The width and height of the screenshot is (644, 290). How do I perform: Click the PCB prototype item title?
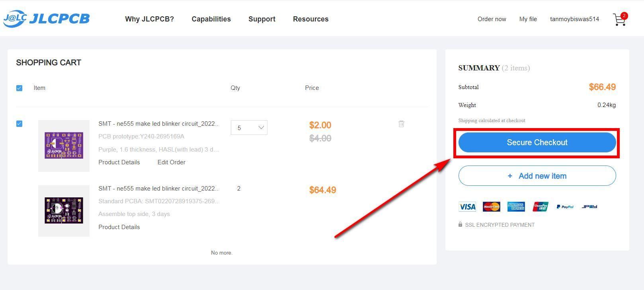pyautogui.click(x=159, y=124)
